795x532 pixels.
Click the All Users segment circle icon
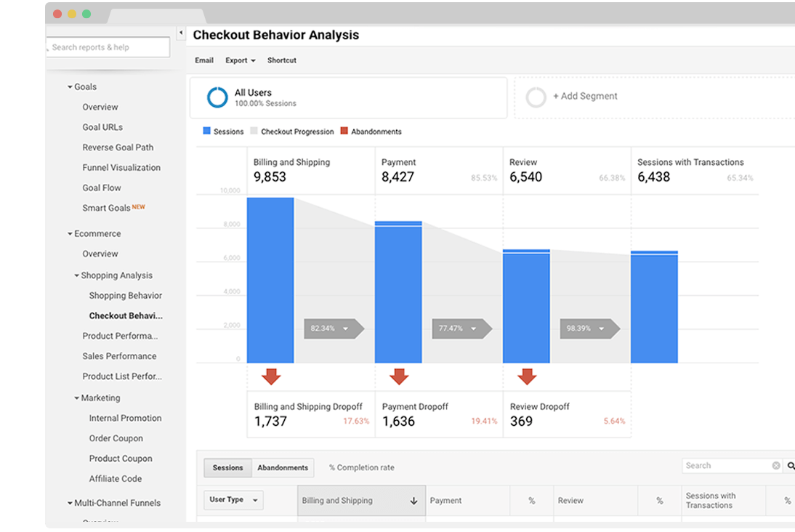(217, 97)
